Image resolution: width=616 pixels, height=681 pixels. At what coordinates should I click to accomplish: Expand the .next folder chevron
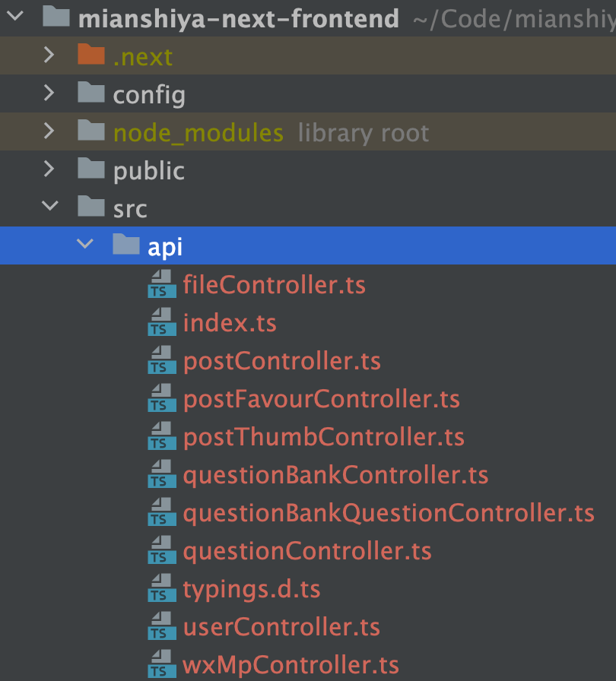coord(49,55)
